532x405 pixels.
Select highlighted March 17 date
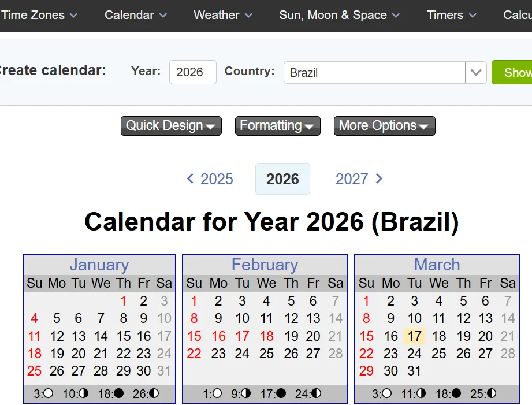(414, 336)
